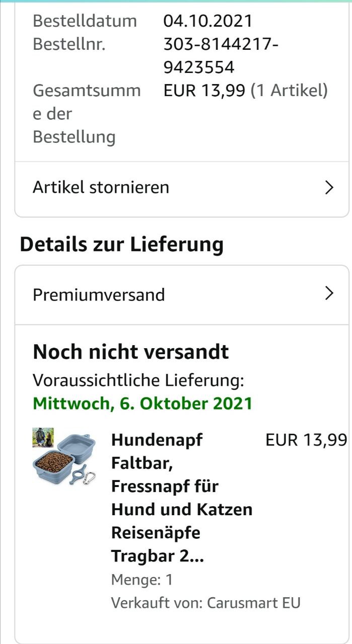
Task: Tap the (1 Artikel) count text
Action: (x=289, y=91)
